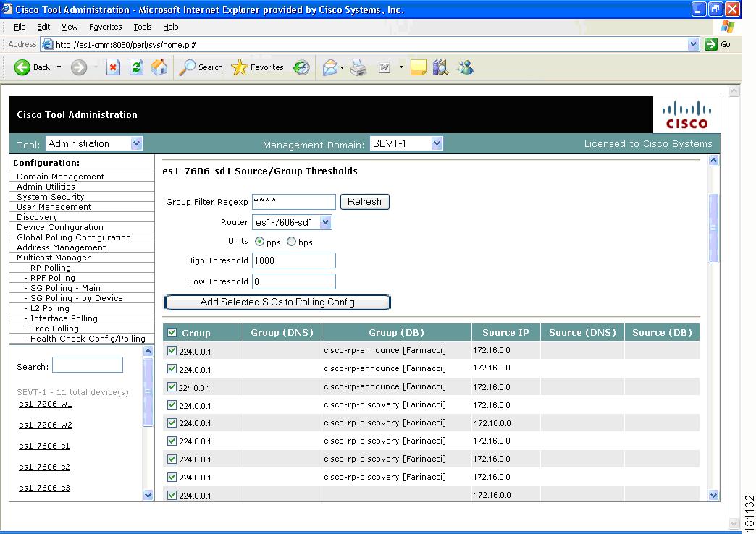Screen dimensions: 756x534
Task: Open the Mail envelope icon
Action: pos(329,67)
